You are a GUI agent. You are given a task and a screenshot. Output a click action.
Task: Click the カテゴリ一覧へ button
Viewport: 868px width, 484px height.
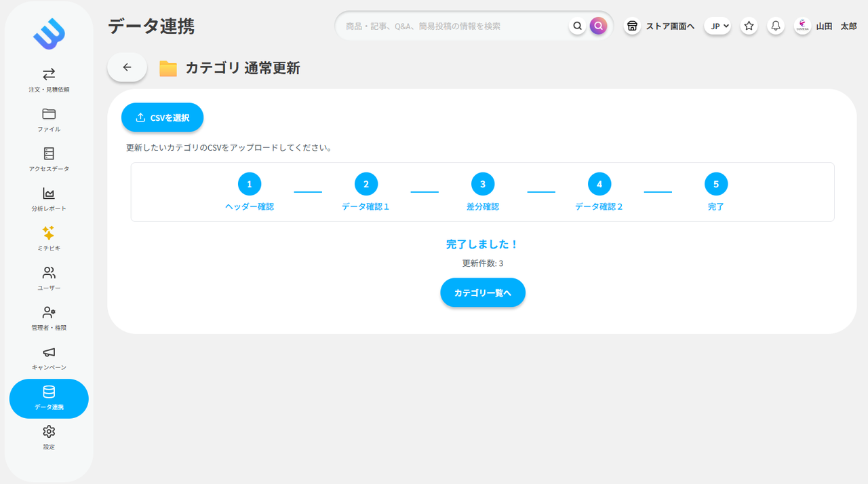click(483, 292)
